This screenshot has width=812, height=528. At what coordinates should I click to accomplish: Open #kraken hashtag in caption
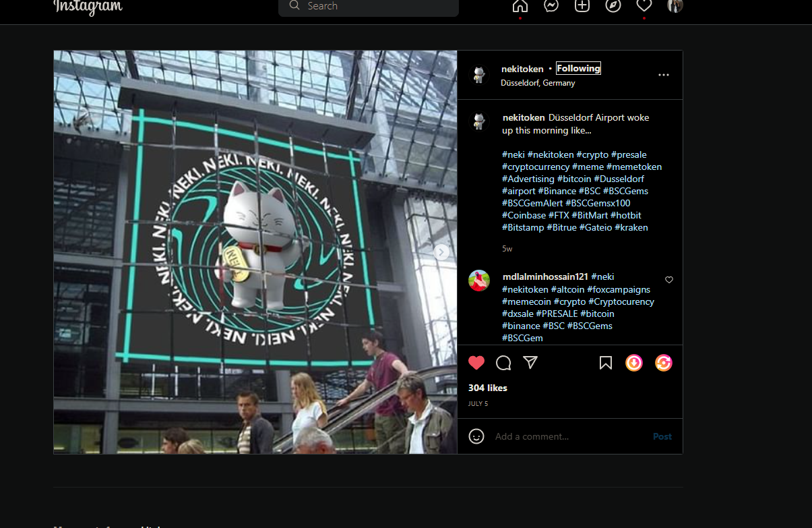(x=631, y=227)
